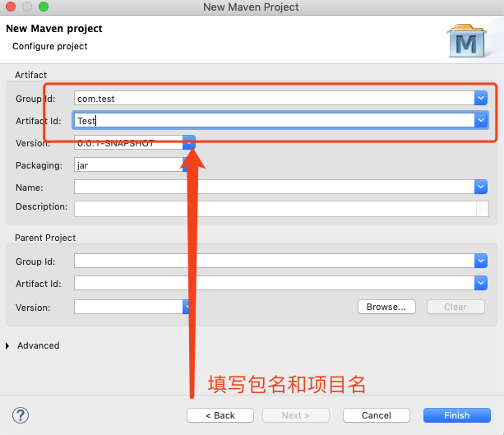The image size is (504, 435).
Task: Click the 'Description:' label
Action: pyautogui.click(x=41, y=206)
